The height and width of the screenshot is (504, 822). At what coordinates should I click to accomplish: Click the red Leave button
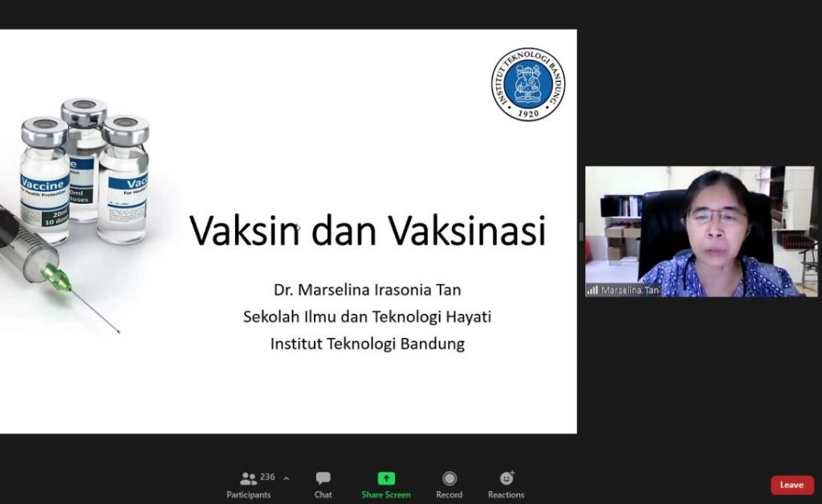pyautogui.click(x=791, y=485)
